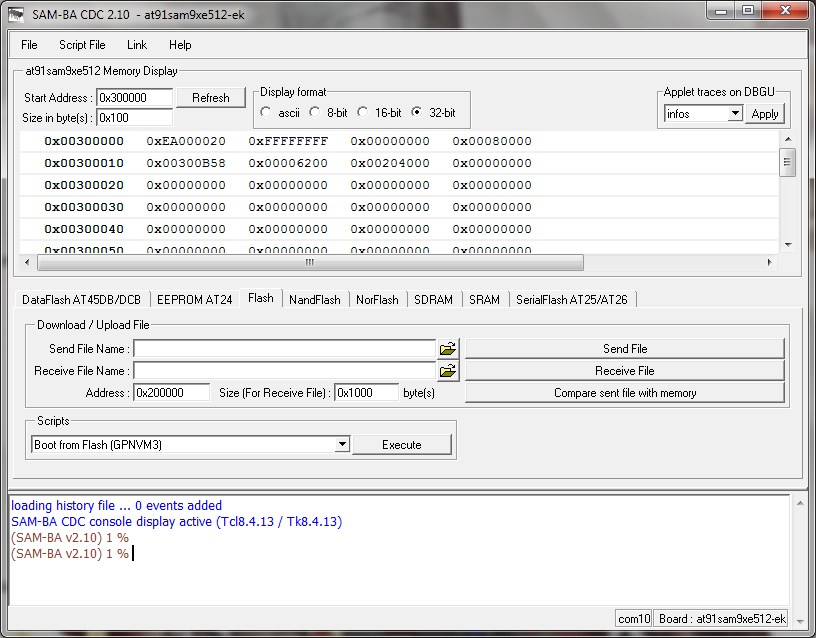Click the Receive File Name input field
This screenshot has height=638, width=816.
tap(285, 371)
